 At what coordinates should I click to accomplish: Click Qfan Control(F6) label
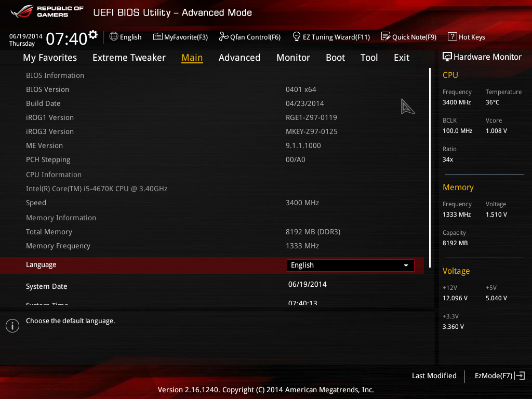tap(255, 37)
